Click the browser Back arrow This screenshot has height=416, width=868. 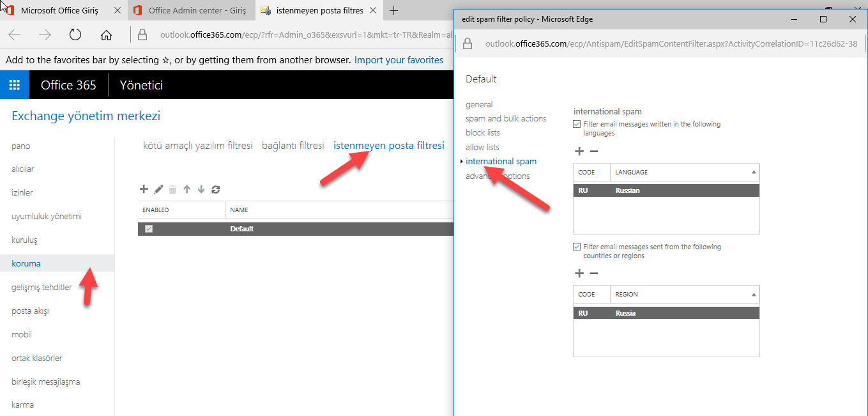(x=15, y=35)
